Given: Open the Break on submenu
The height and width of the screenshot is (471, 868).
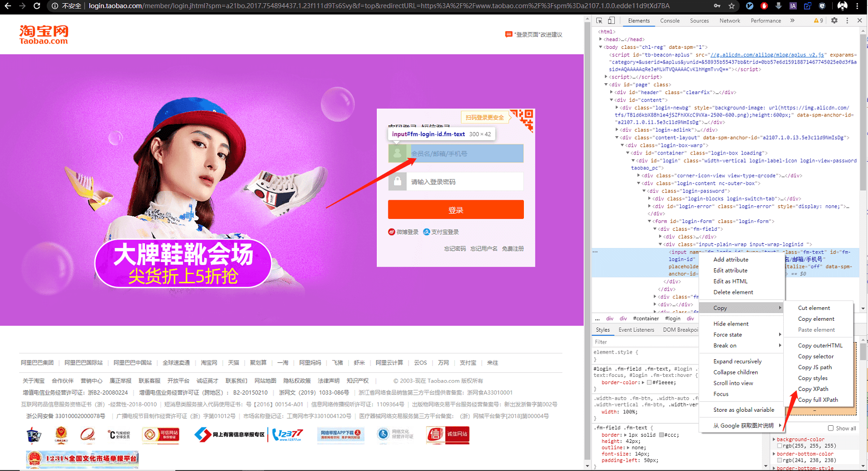Looking at the screenshot, I should (x=741, y=346).
